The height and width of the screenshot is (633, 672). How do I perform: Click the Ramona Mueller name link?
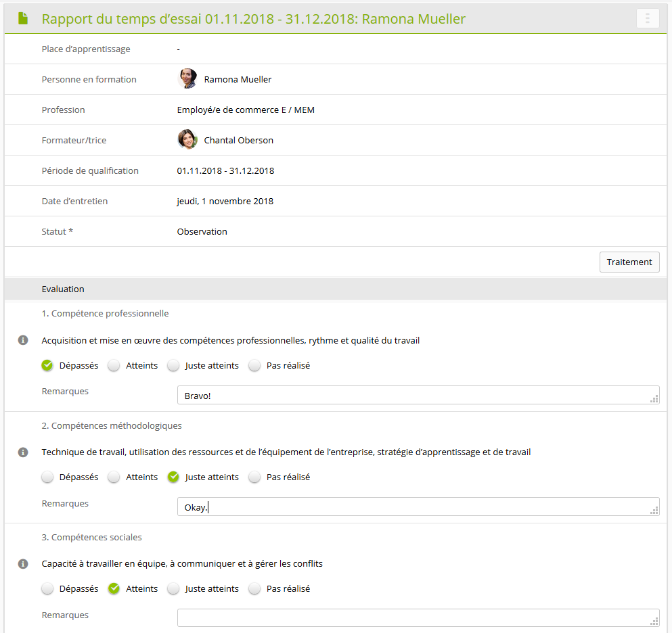[238, 80]
